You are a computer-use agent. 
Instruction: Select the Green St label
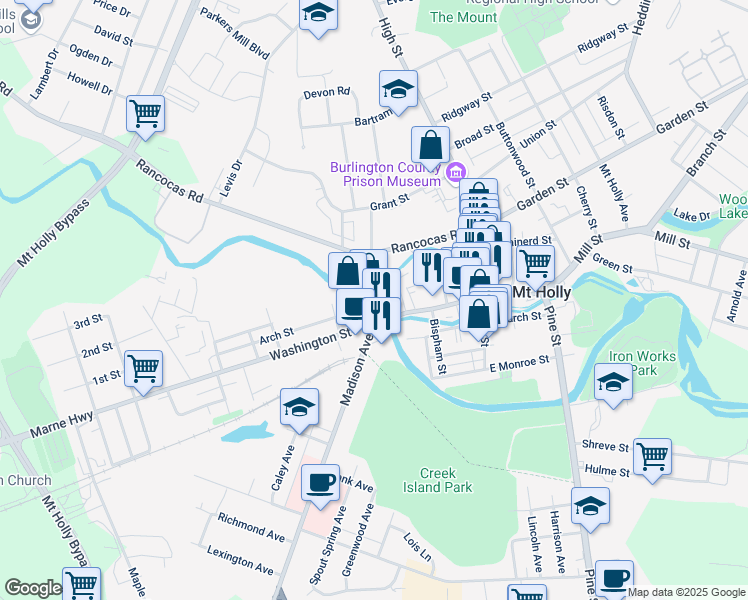click(x=613, y=263)
